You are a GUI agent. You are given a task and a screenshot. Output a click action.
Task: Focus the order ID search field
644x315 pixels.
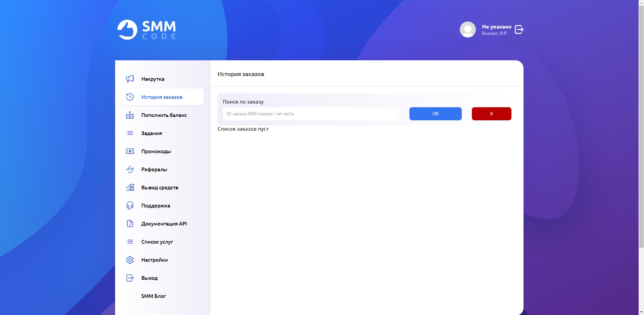coord(311,114)
